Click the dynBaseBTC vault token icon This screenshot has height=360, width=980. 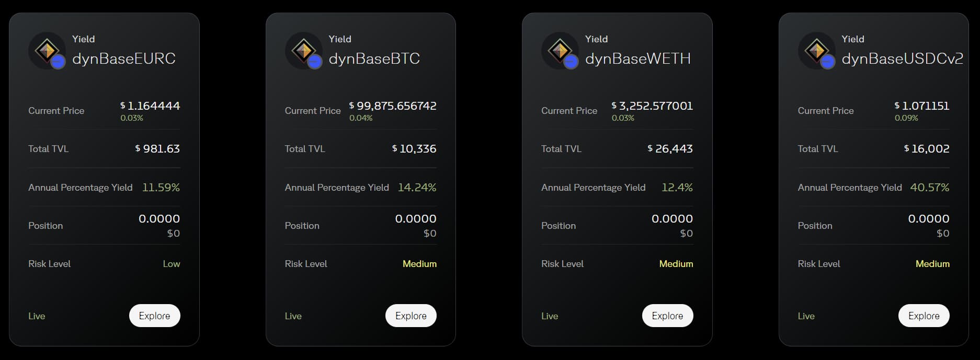tap(304, 51)
